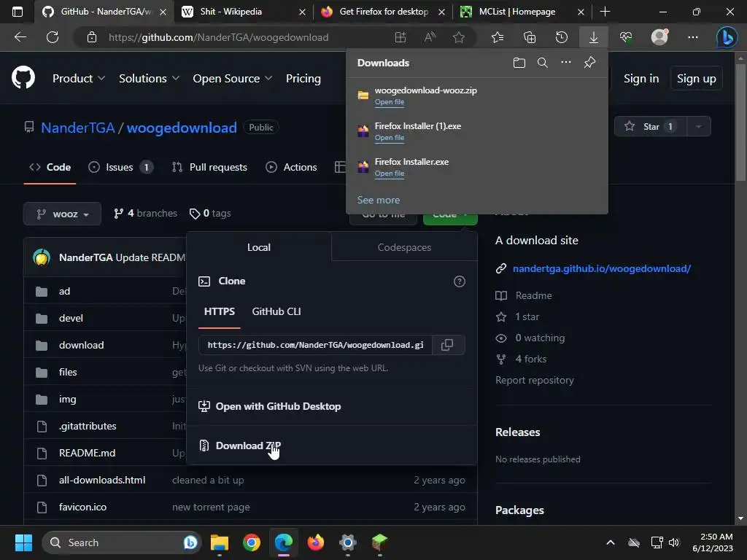
Task: Open the all-downloads.html file
Action: point(102,480)
